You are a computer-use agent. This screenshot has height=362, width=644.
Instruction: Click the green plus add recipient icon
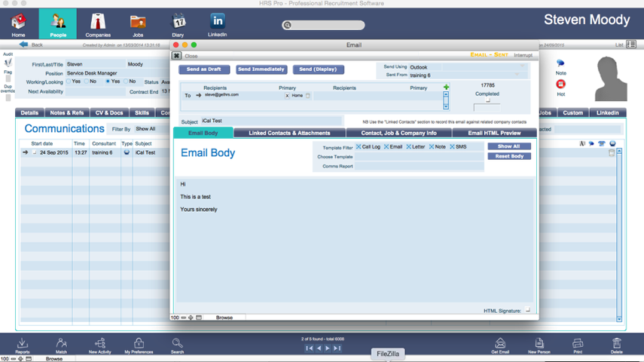pos(446,87)
